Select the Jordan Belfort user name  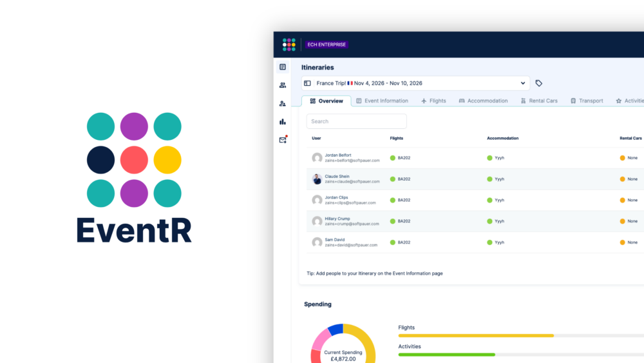(338, 155)
